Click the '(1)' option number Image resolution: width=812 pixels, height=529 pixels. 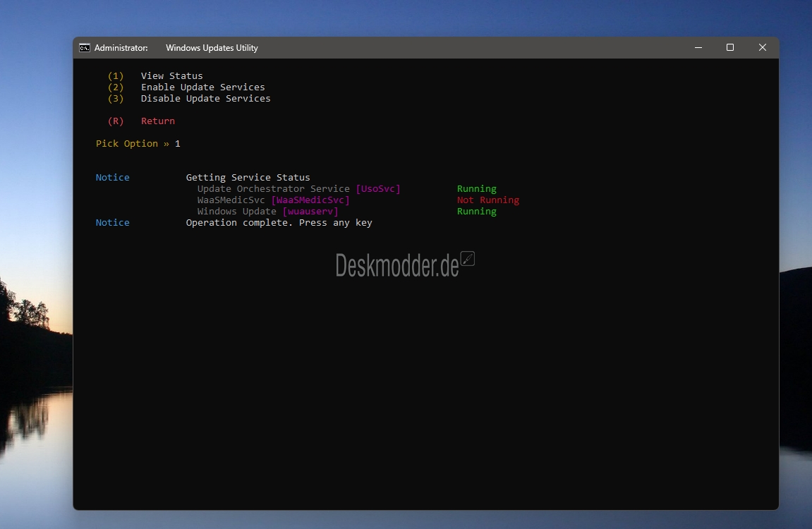click(x=116, y=75)
